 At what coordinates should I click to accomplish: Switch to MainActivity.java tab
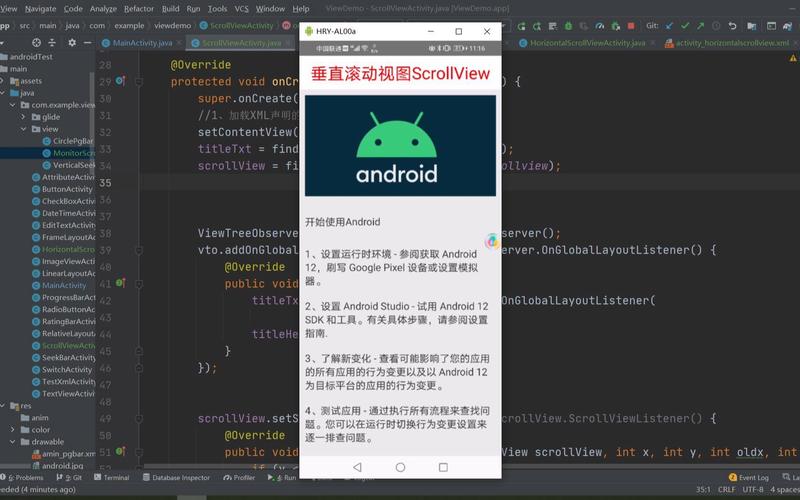(x=142, y=43)
